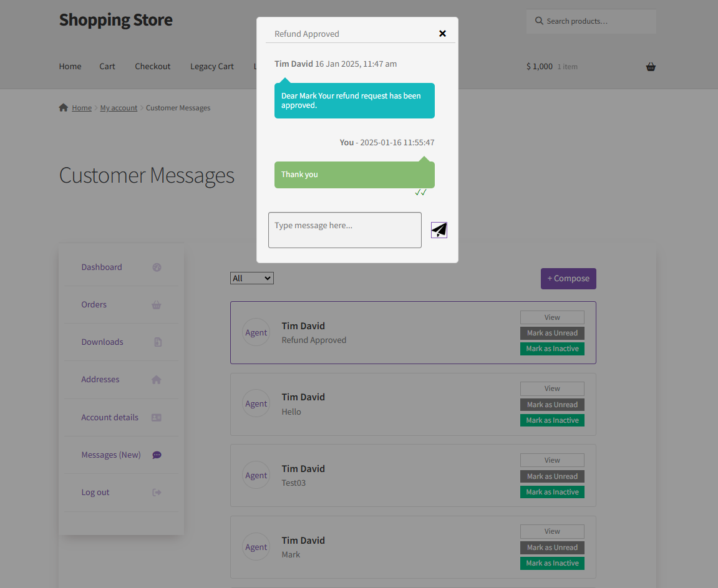This screenshot has height=588, width=718.
Task: Click Agent avatar for Refund Approved message
Action: (x=256, y=332)
